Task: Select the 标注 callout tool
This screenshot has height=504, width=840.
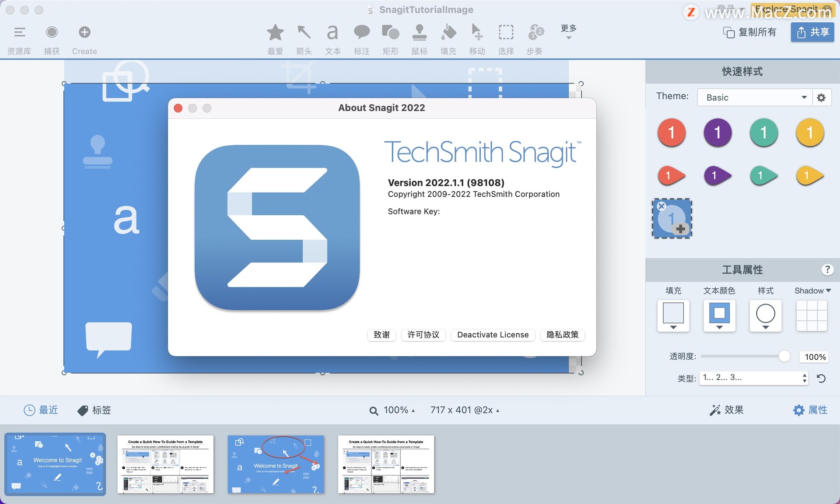Action: pos(362,39)
